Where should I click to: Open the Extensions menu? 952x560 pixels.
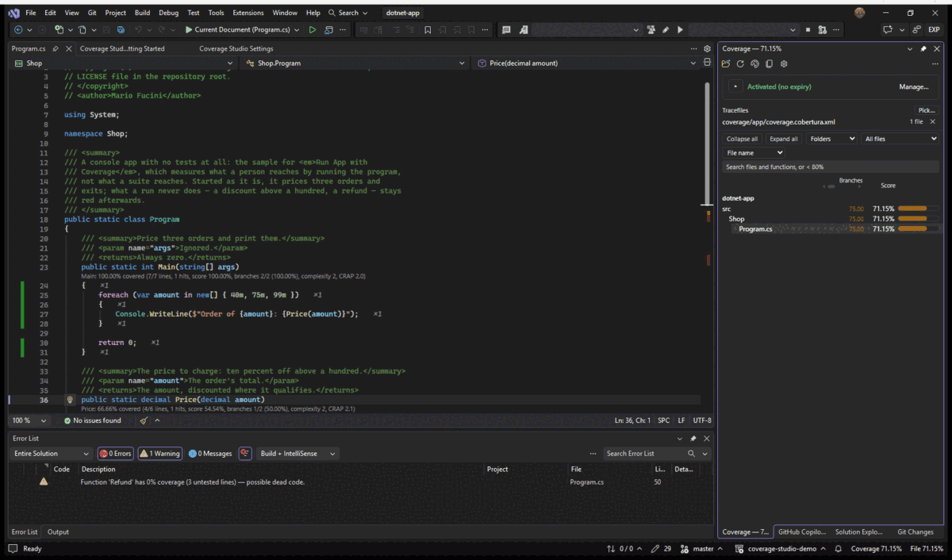click(x=248, y=13)
